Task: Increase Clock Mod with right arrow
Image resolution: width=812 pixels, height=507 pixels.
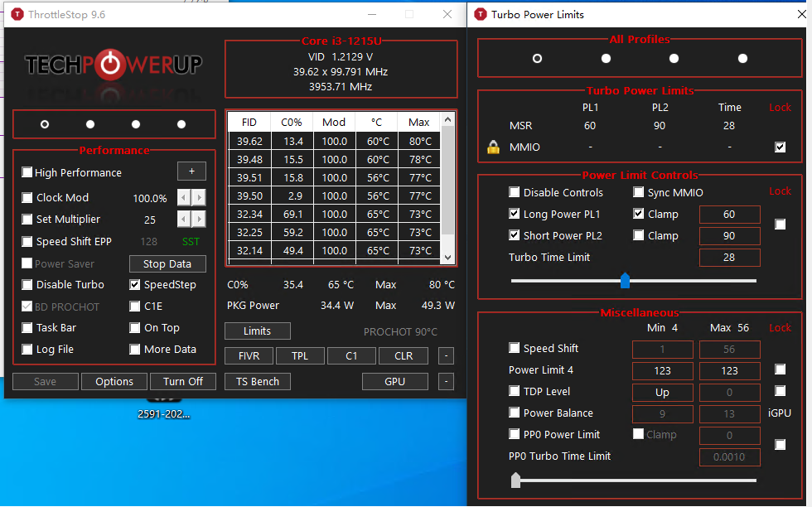Action: [199, 198]
